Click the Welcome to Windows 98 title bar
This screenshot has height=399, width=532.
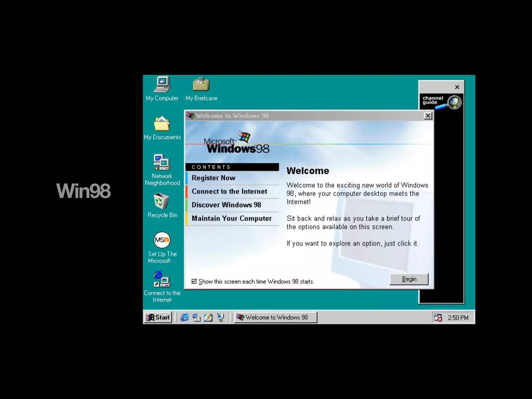point(309,116)
